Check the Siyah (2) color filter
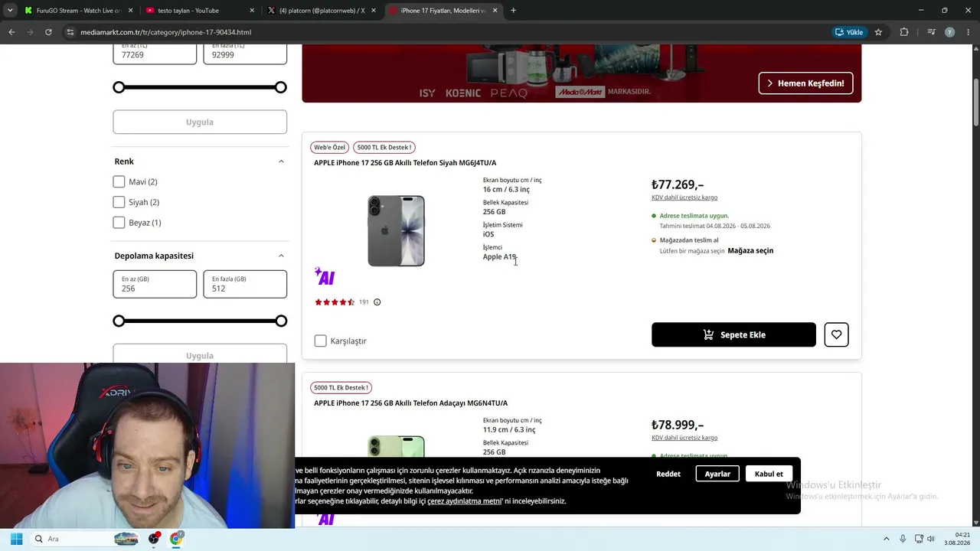This screenshot has height=551, width=980. pyautogui.click(x=119, y=202)
